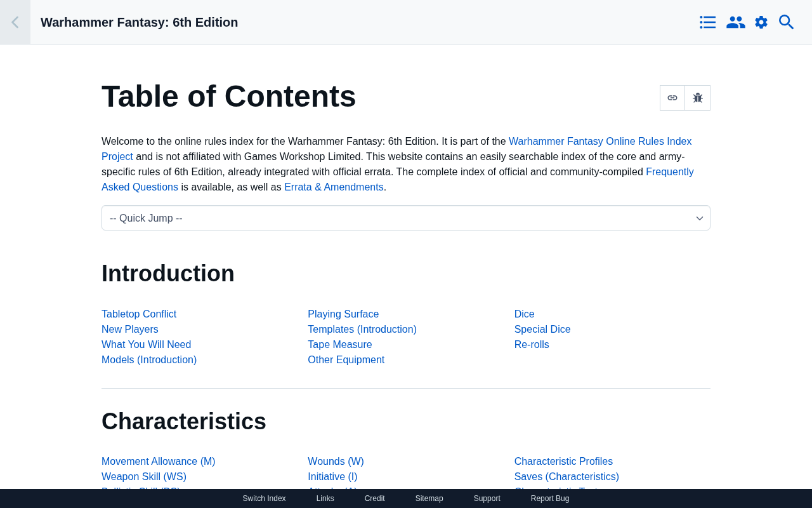Select Switch Index in footer bar
The image size is (812, 508).
tap(264, 498)
